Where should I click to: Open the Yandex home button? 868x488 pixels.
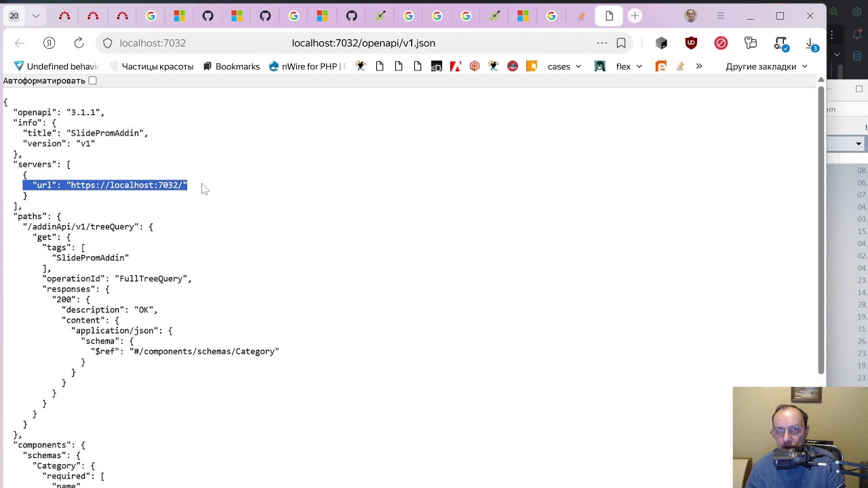point(50,43)
